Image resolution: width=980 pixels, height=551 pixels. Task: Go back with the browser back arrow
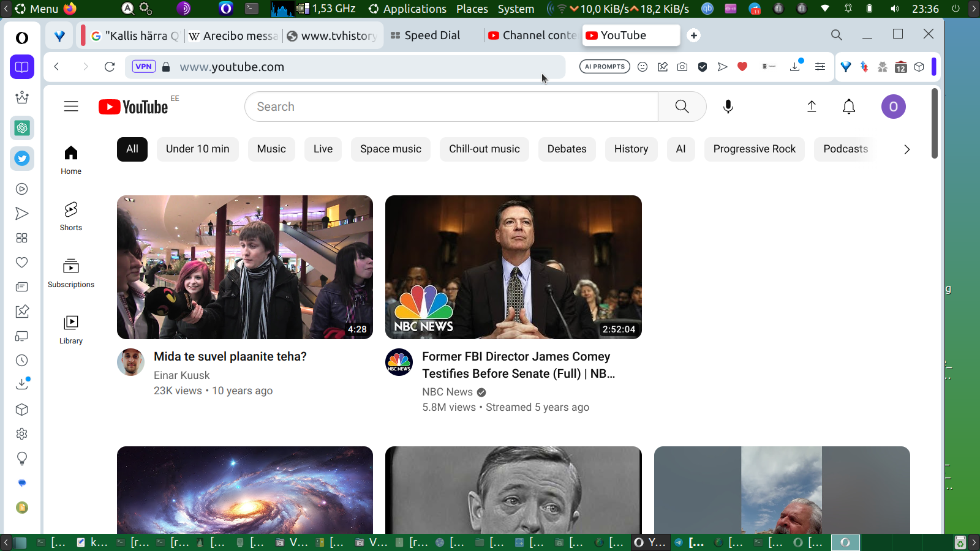coord(56,67)
